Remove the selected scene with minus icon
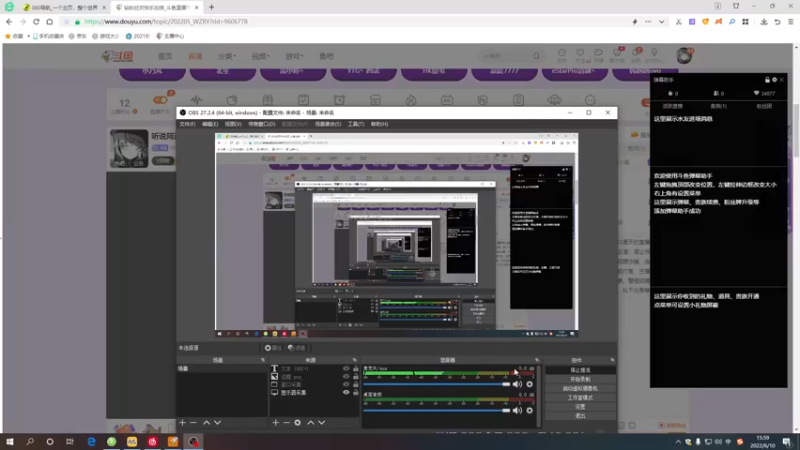800x450 pixels. tap(193, 422)
